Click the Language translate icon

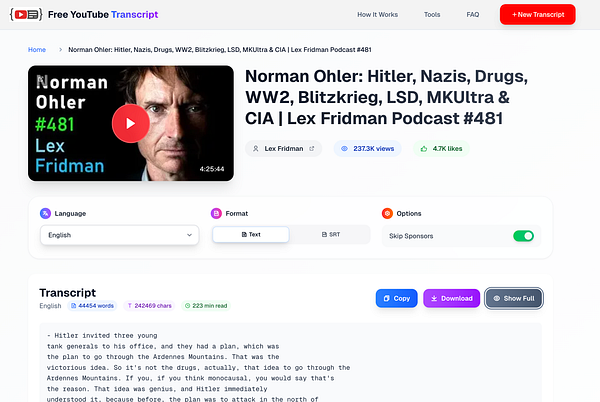[45, 213]
